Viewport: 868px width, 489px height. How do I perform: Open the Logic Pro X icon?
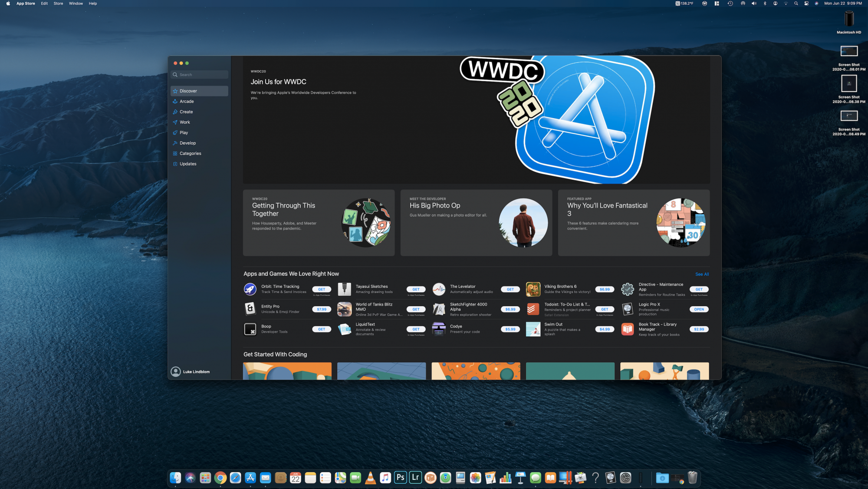coord(628,309)
